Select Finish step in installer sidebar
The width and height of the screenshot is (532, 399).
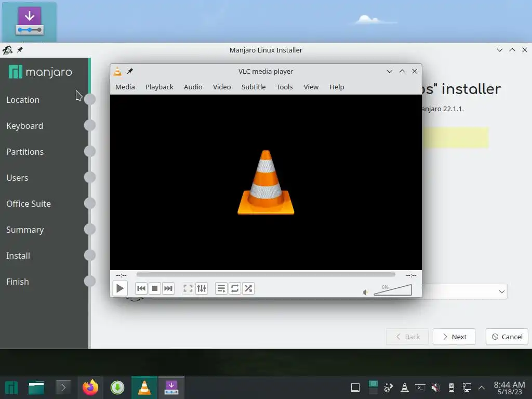coord(17,282)
